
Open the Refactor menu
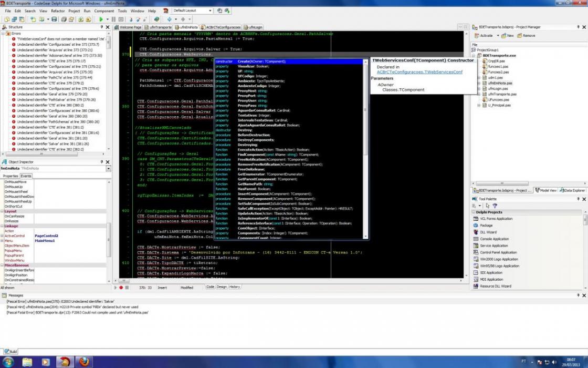(x=58, y=11)
